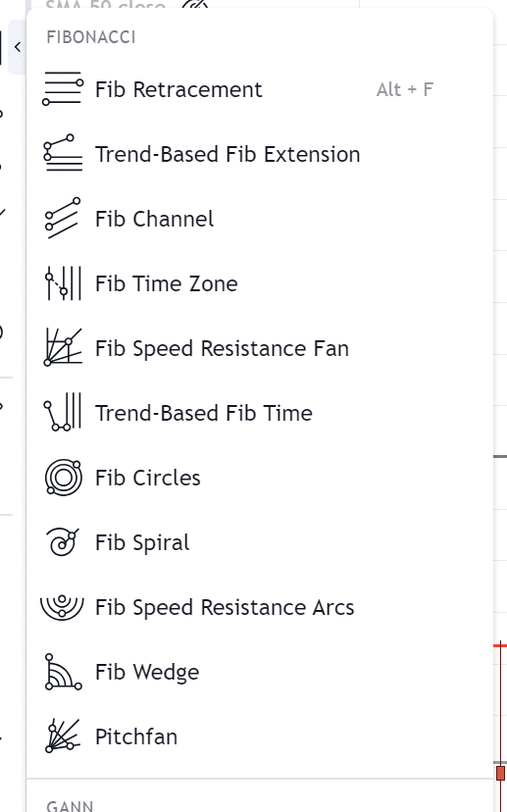Image resolution: width=507 pixels, height=812 pixels.
Task: Choose the Fib Wedge icon
Action: (x=62, y=672)
